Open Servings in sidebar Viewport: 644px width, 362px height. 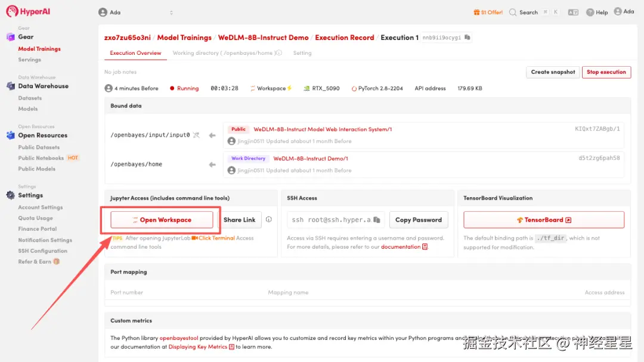coord(30,60)
